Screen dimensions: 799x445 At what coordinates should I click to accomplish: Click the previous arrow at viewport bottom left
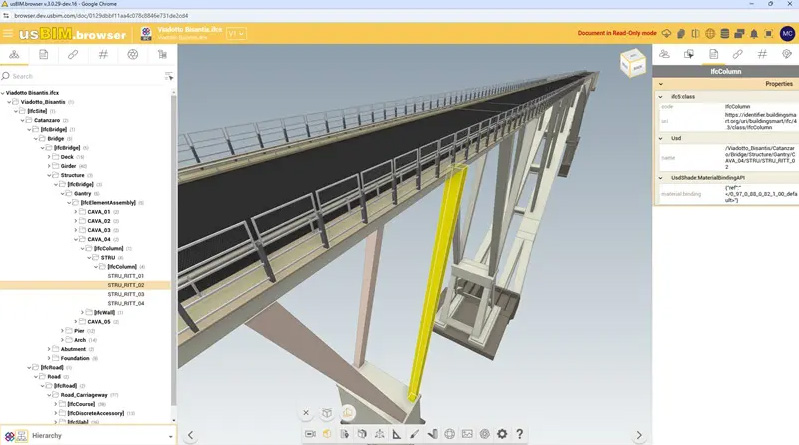[190, 435]
